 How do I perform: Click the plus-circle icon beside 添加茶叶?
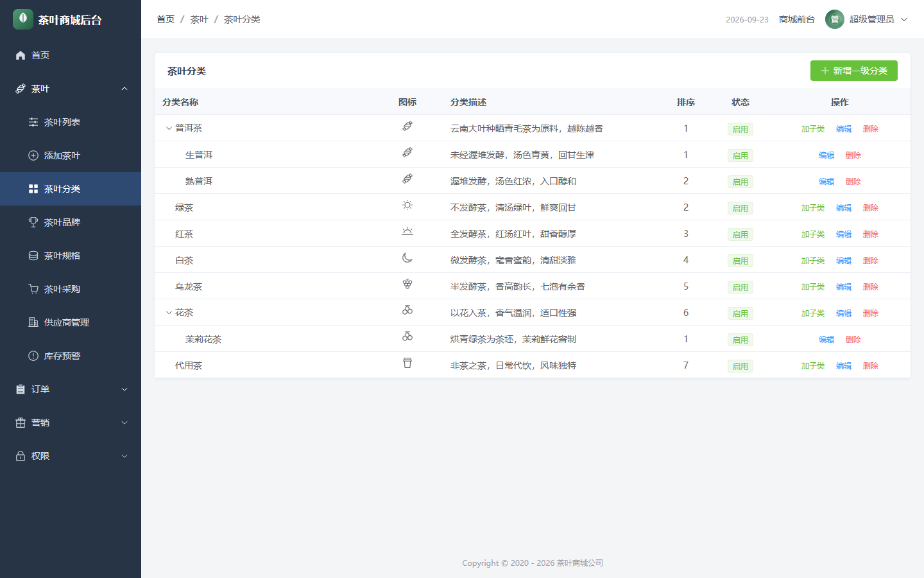coord(33,155)
